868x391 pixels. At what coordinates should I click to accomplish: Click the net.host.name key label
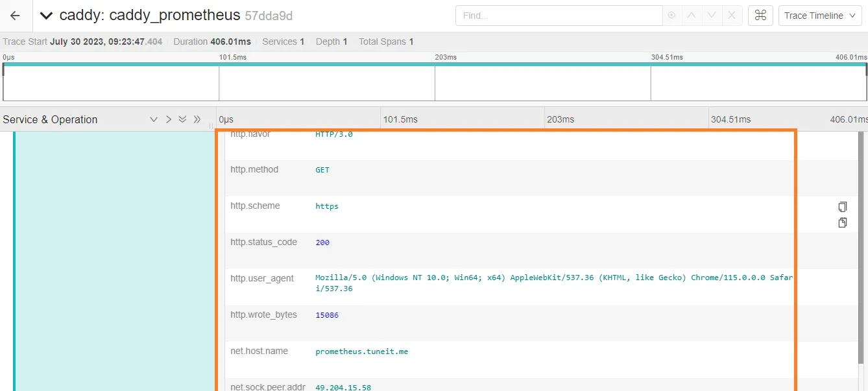point(259,351)
